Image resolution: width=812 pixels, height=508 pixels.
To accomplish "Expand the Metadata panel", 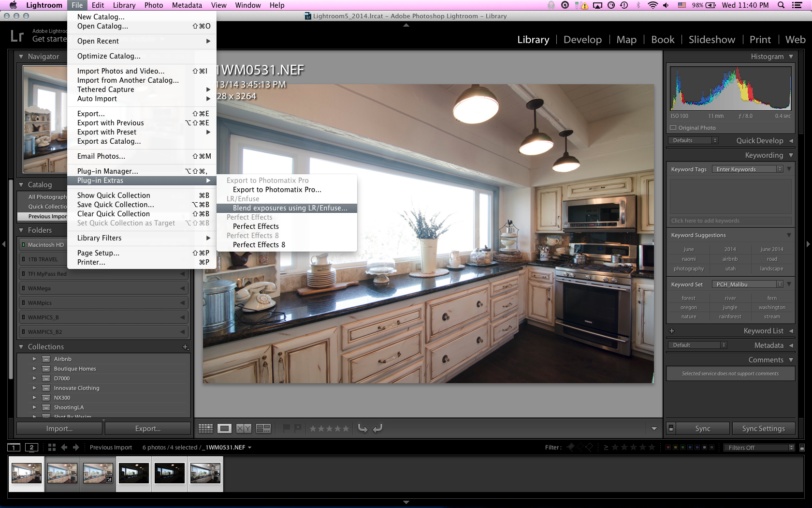I will 791,345.
